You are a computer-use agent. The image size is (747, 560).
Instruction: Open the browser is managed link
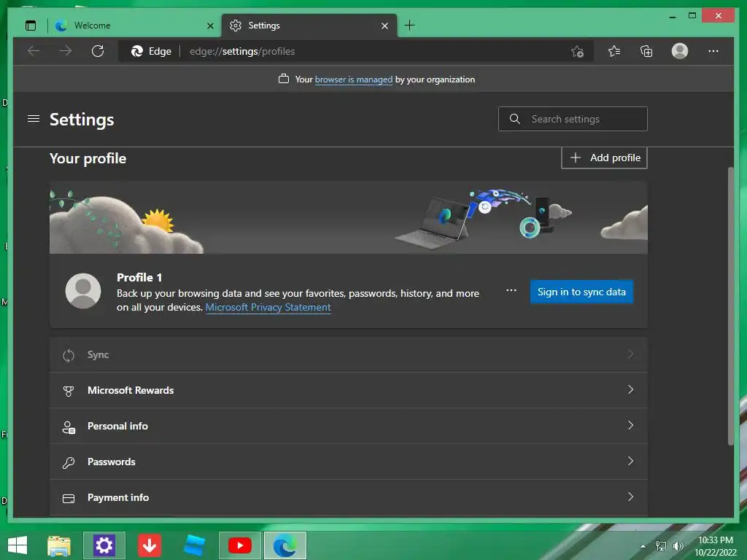[354, 79]
